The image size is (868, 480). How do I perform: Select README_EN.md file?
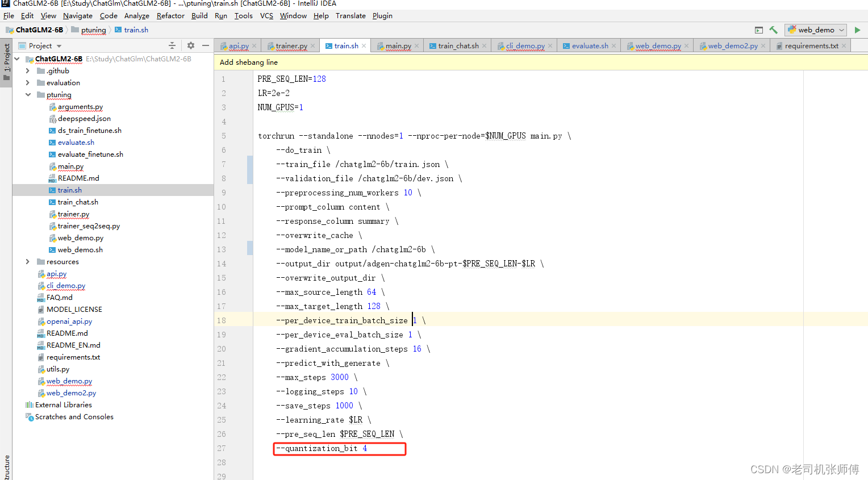[73, 345]
